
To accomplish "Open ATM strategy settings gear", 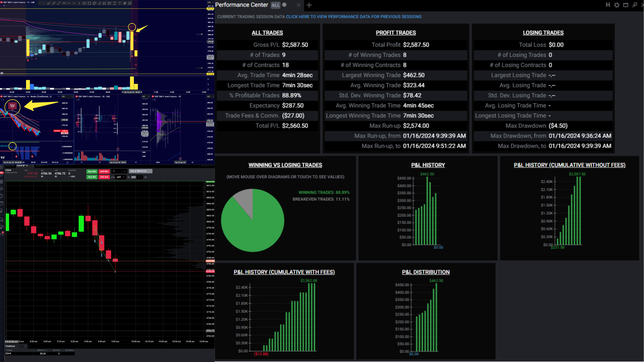I will (x=129, y=177).
